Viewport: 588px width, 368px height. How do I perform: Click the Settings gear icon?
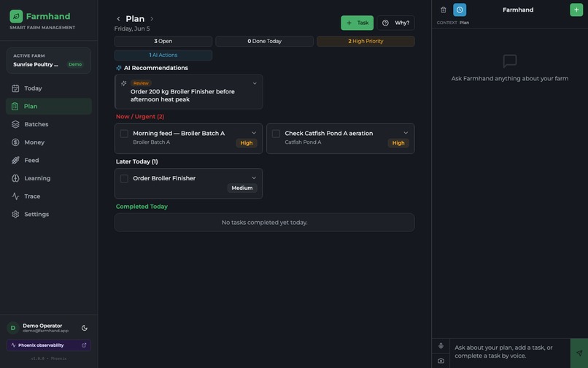[15, 215]
